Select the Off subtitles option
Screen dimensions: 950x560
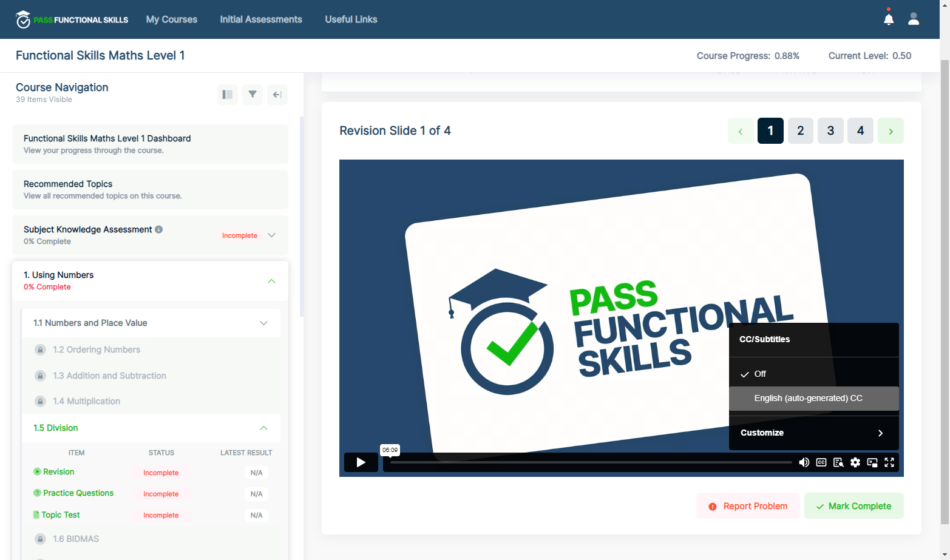pos(814,374)
